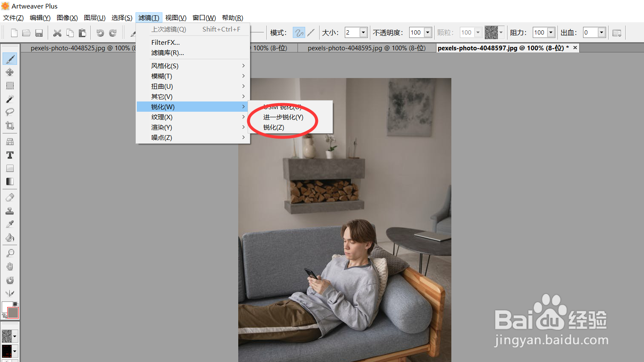Image resolution: width=644 pixels, height=362 pixels.
Task: Choose the rectangular selection tool
Action: 9,85
